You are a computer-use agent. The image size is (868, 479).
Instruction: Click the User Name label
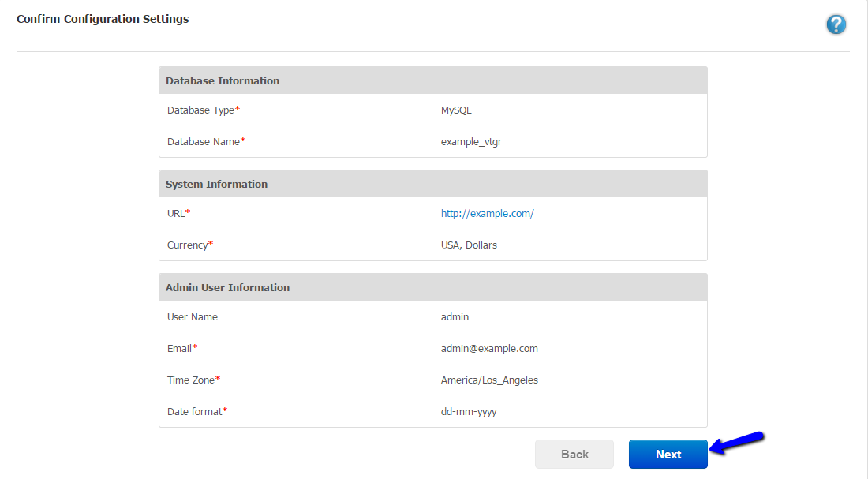[x=192, y=316]
